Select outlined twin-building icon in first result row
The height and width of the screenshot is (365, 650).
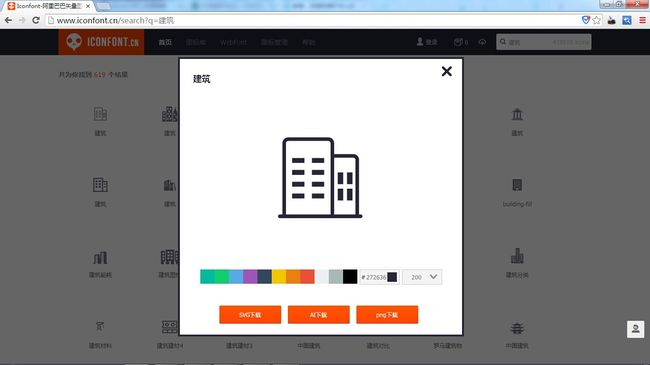(x=100, y=114)
